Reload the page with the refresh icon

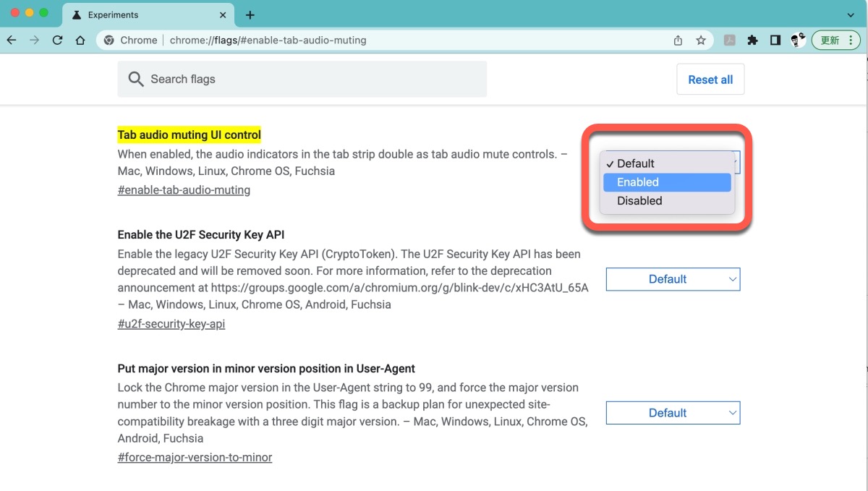pyautogui.click(x=58, y=40)
